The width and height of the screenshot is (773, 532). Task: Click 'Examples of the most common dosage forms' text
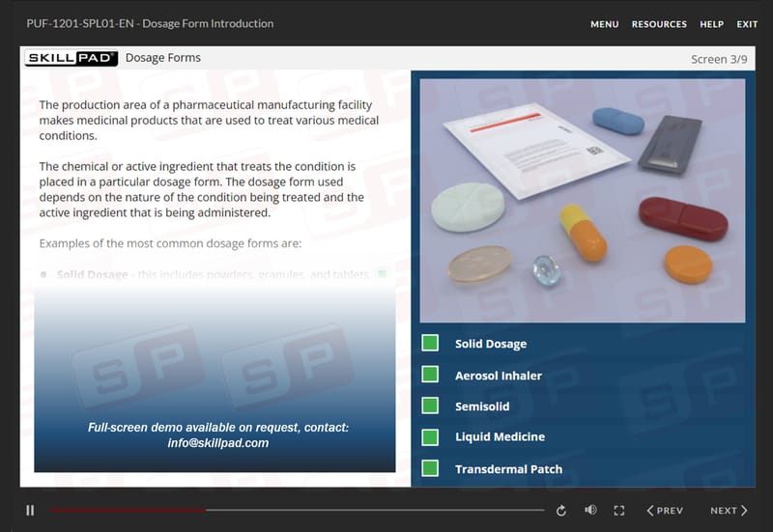tap(170, 244)
